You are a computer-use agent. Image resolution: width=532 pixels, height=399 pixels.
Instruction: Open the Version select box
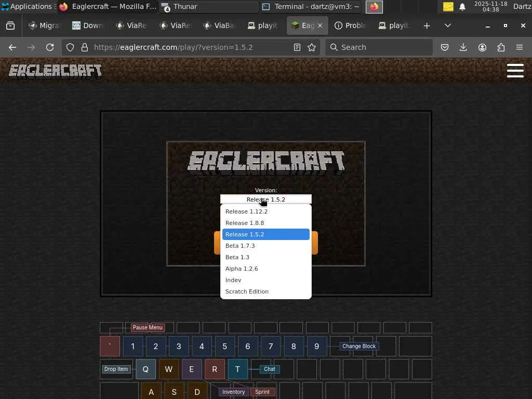(265, 199)
